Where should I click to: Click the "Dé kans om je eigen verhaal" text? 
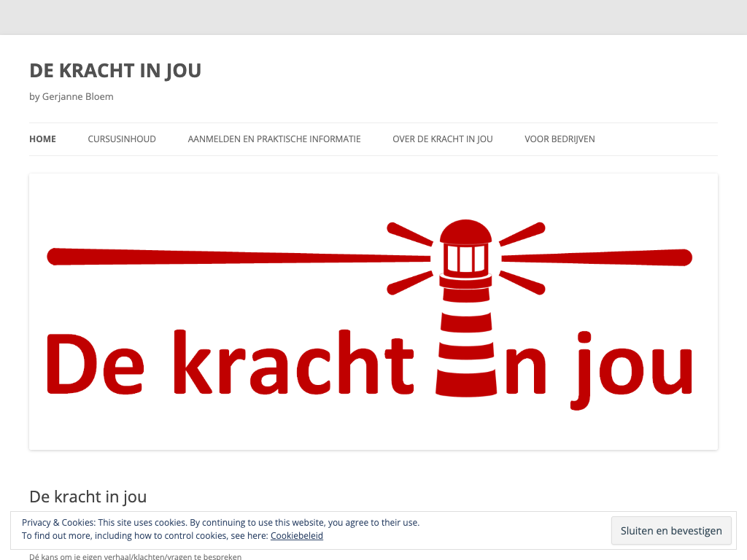pyautogui.click(x=135, y=556)
